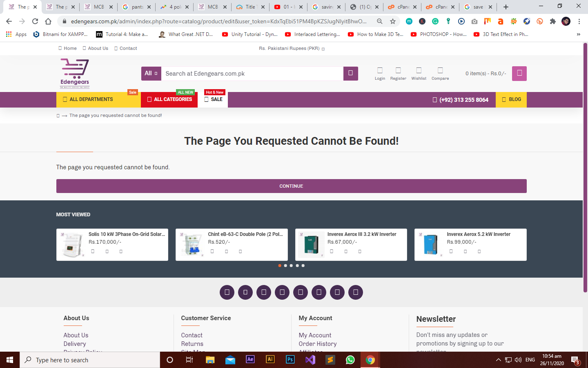Screen dimensions: 588x368
Task: Open the Chrome three-dot menu
Action: pyautogui.click(x=579, y=21)
